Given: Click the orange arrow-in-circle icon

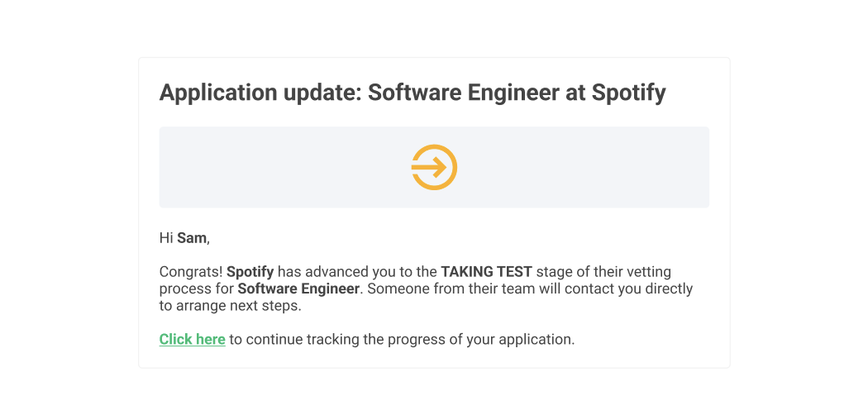Looking at the screenshot, I should pyautogui.click(x=434, y=167).
